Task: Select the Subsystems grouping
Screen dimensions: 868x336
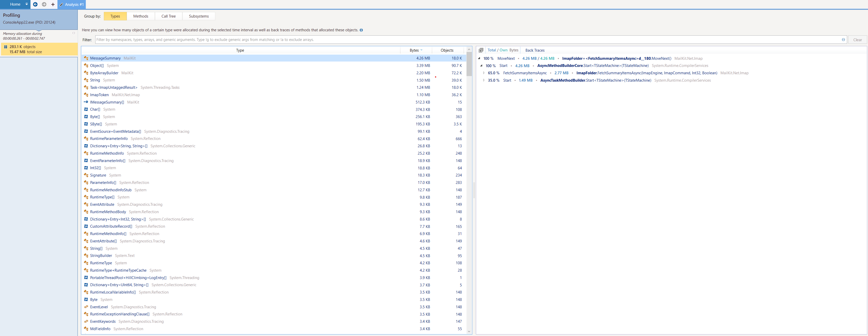Action: [x=199, y=16]
